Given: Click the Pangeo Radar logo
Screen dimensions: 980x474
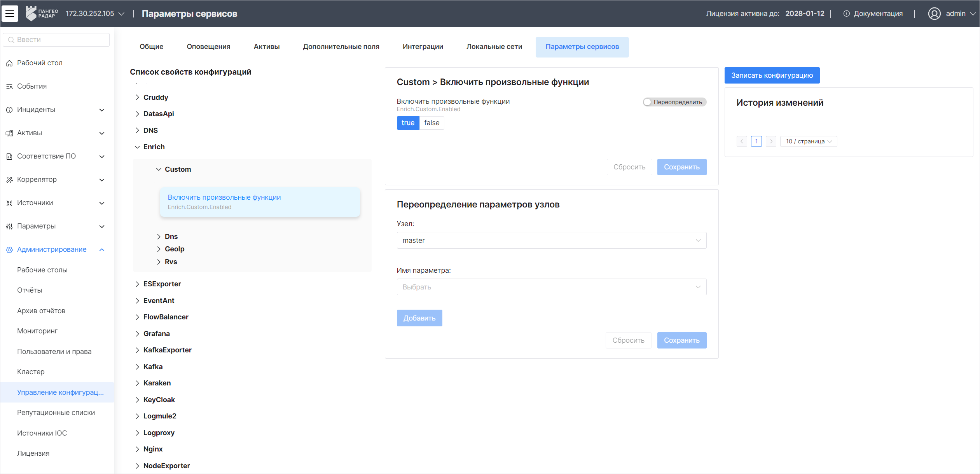Looking at the screenshot, I should click(42, 14).
